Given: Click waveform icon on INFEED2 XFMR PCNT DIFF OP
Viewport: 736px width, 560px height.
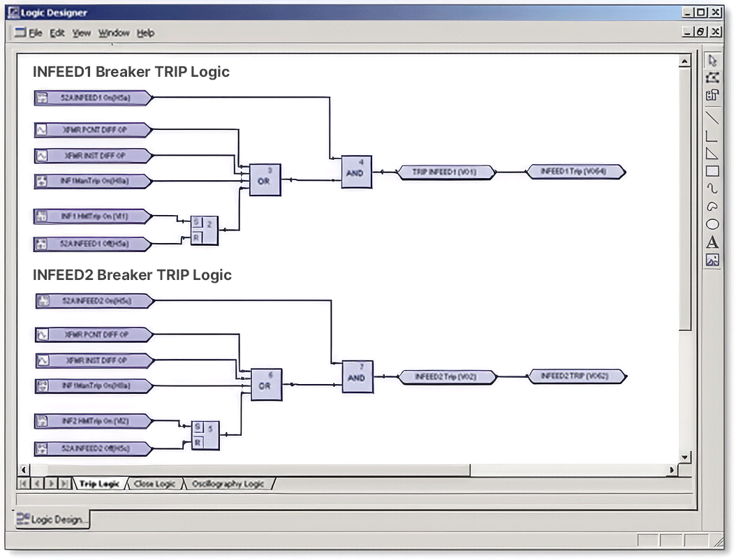Looking at the screenshot, I should pos(43,334).
